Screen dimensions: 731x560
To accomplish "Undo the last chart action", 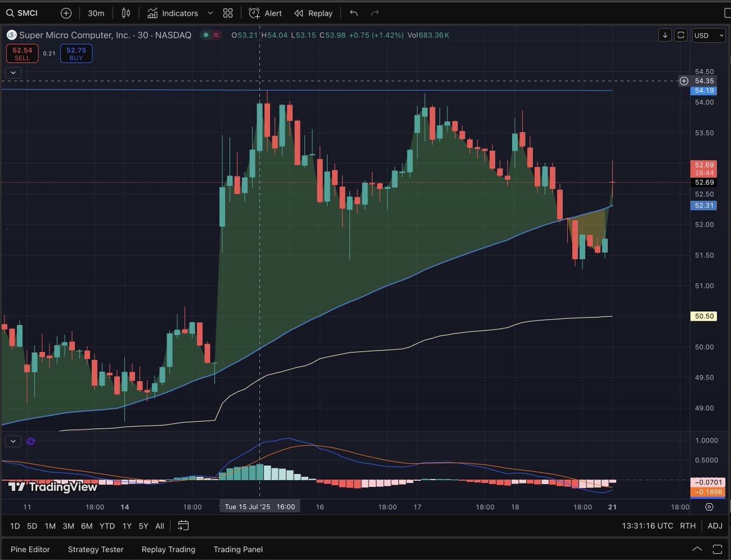I will point(354,13).
